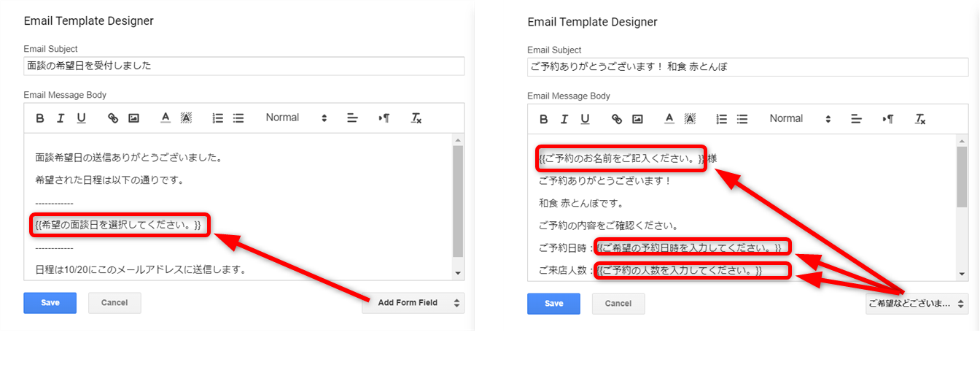
Task: Apply numbered list in left editor
Action: coord(217,118)
